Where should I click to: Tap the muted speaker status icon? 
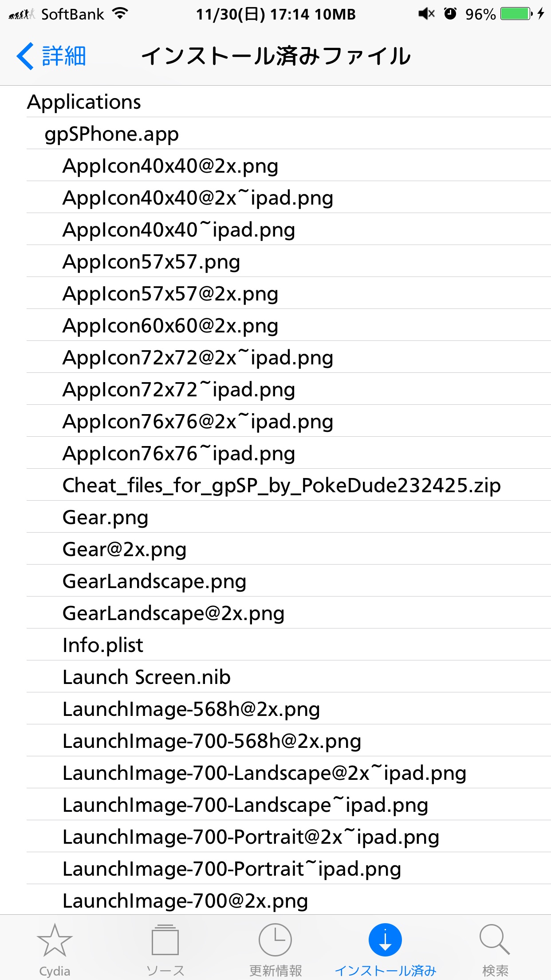click(426, 14)
